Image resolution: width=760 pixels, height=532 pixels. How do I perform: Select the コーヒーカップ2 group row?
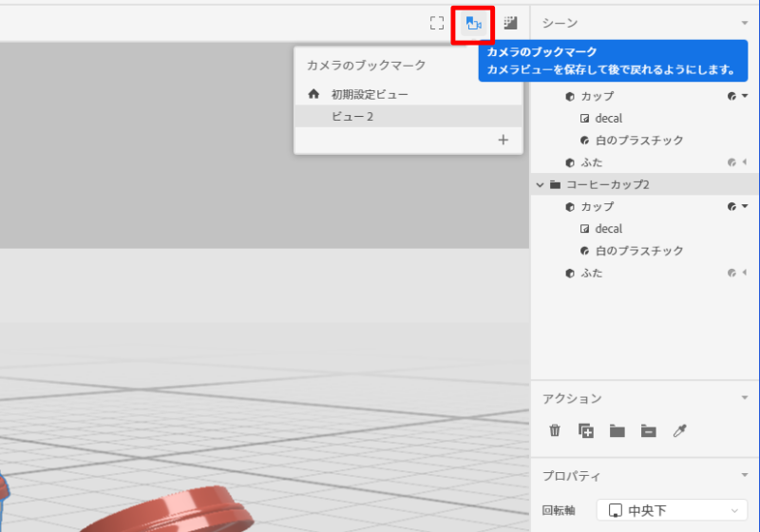pyautogui.click(x=608, y=184)
